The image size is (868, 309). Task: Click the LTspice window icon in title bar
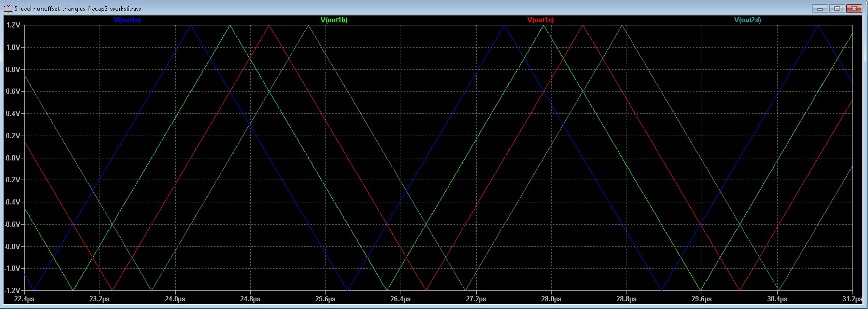[x=8, y=9]
